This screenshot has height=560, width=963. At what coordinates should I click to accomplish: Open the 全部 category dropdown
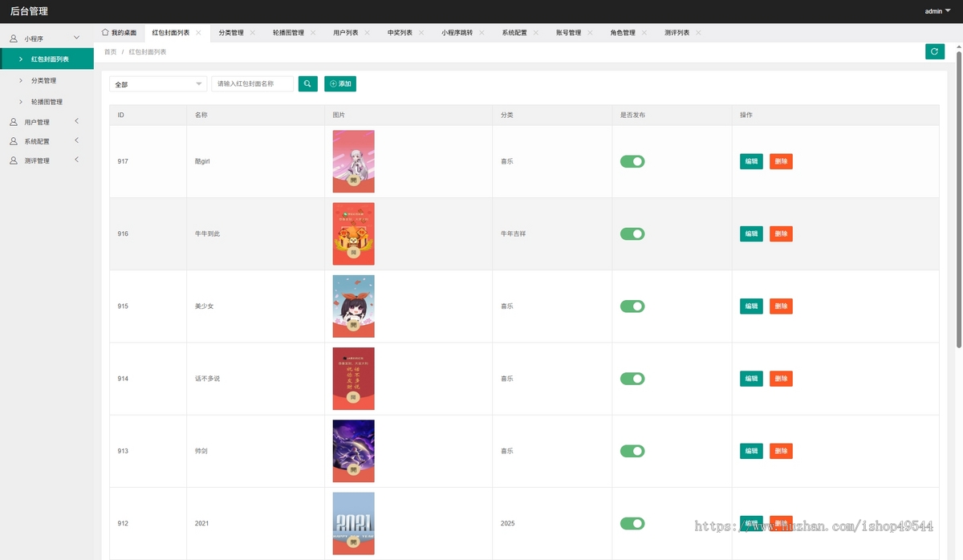tap(158, 83)
